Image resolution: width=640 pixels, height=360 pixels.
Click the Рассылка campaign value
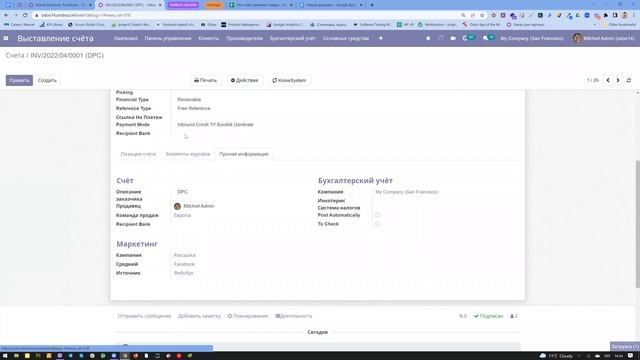pyautogui.click(x=184, y=255)
